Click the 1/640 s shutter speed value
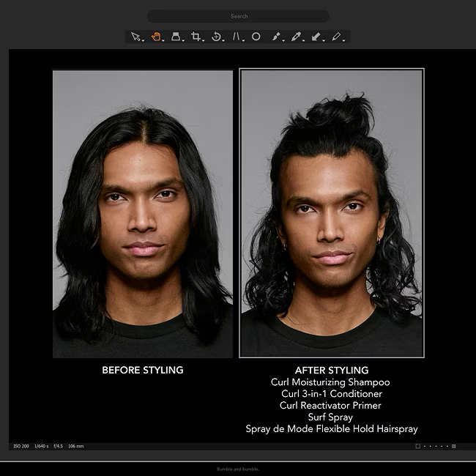This screenshot has width=476, height=476. (x=41, y=446)
